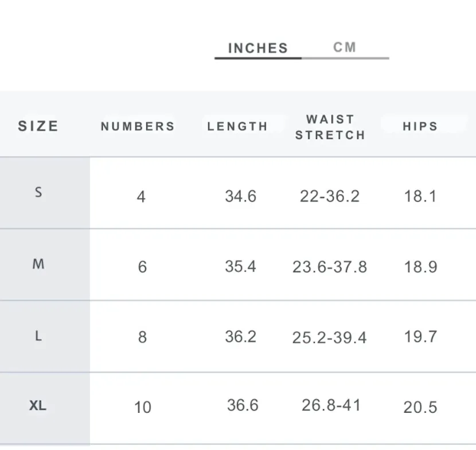Click the WAIST STRETCH column header
This screenshot has width=476, height=450.
330,127
